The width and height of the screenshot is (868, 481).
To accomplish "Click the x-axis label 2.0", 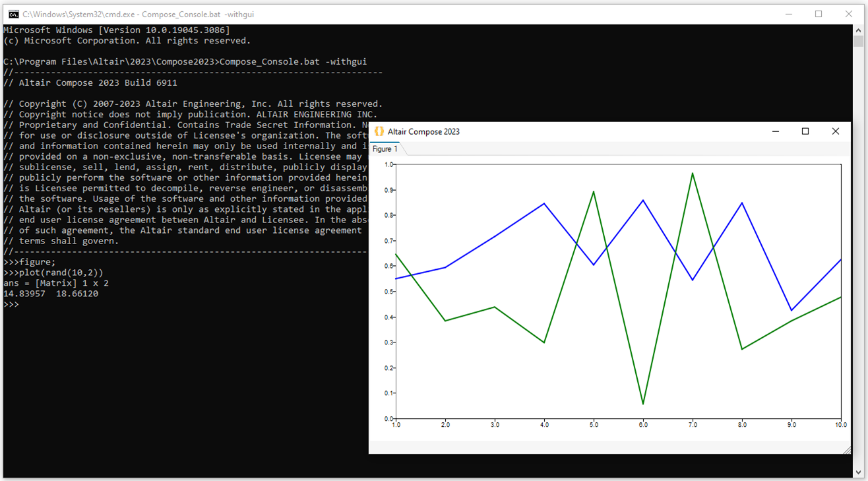I will (445, 425).
